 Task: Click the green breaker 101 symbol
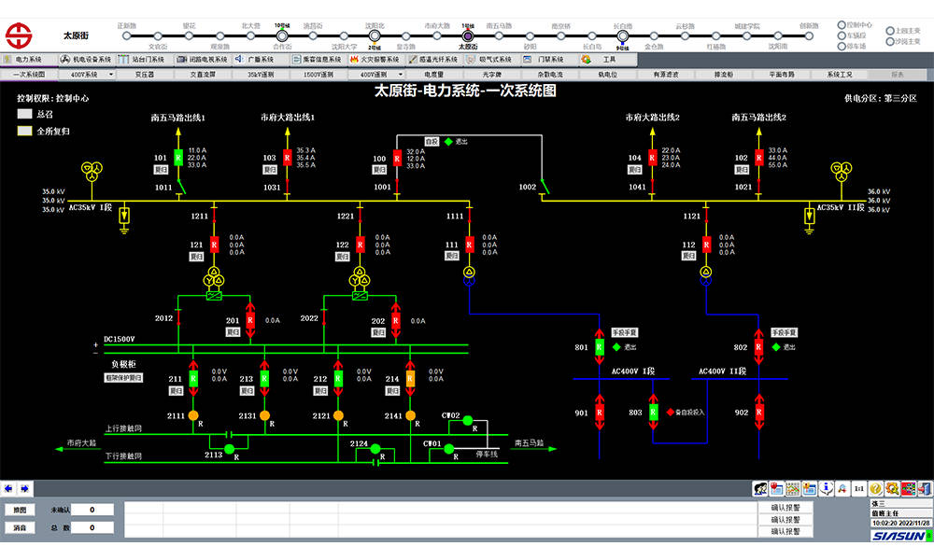(177, 158)
